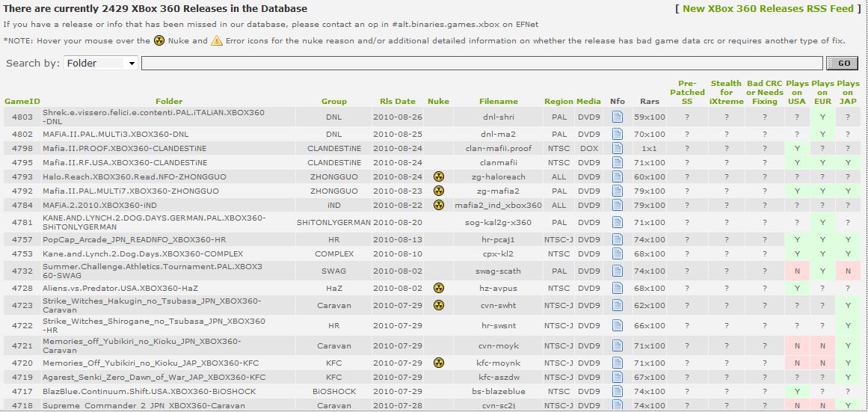The image size is (868, 412).
Task: Click GameID cell 4732
Action: coord(22,271)
